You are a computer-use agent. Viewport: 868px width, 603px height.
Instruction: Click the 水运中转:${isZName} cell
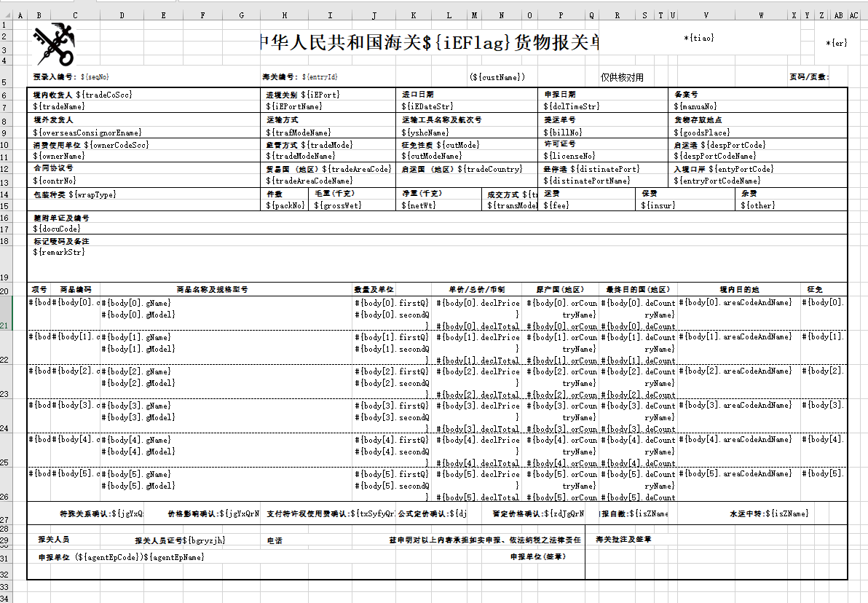[769, 514]
